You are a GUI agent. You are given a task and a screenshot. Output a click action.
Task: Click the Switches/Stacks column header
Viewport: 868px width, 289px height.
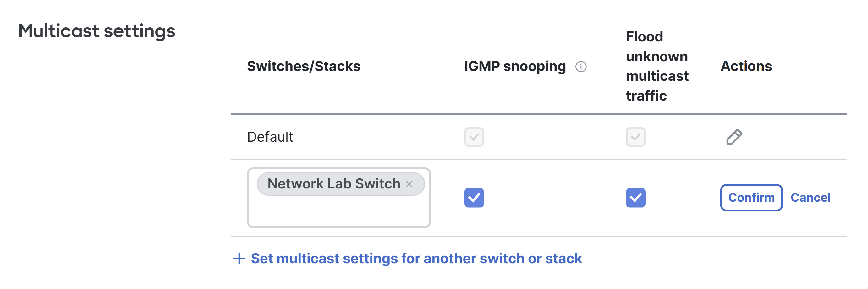coord(304,66)
